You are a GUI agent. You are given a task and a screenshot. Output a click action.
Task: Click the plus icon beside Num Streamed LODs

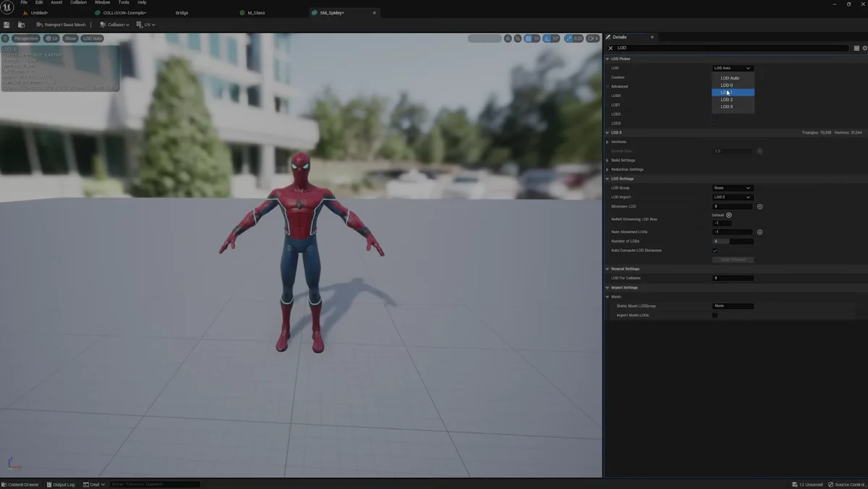[759, 232]
